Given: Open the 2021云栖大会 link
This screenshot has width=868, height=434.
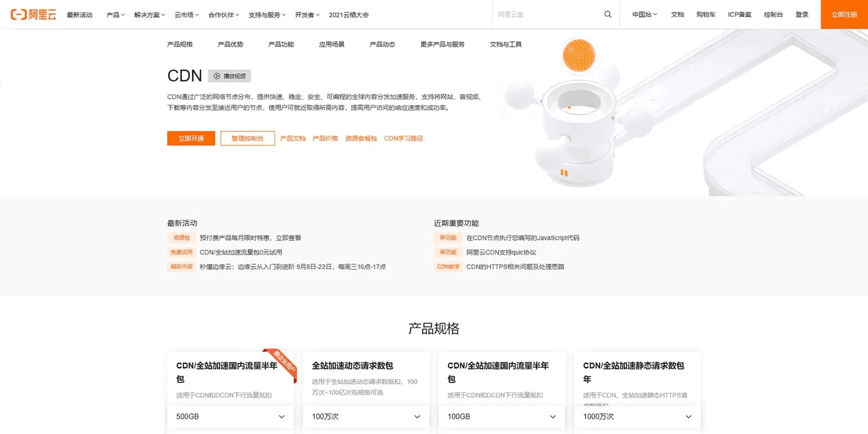Looking at the screenshot, I should 349,15.
